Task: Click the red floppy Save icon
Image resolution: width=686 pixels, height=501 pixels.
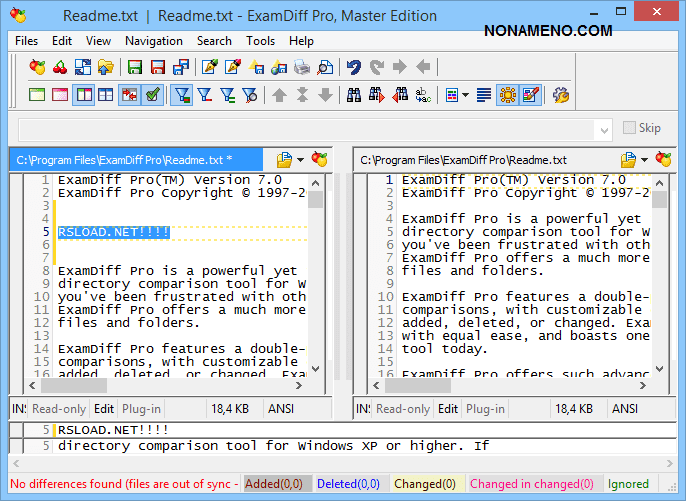Action: click(157, 67)
